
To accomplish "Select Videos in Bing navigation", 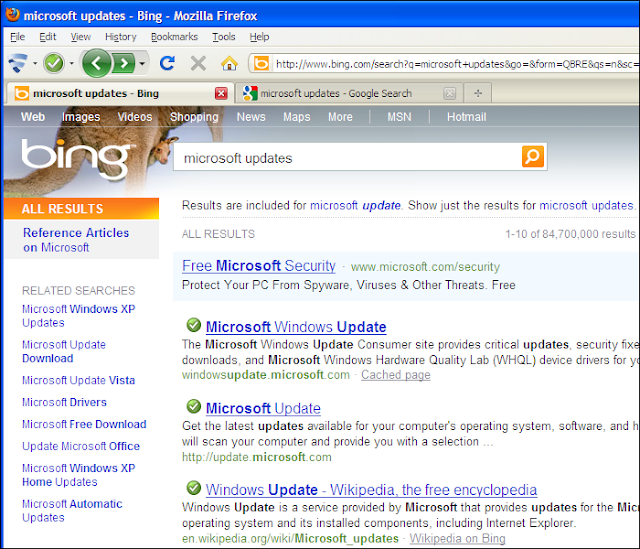I will [x=135, y=117].
